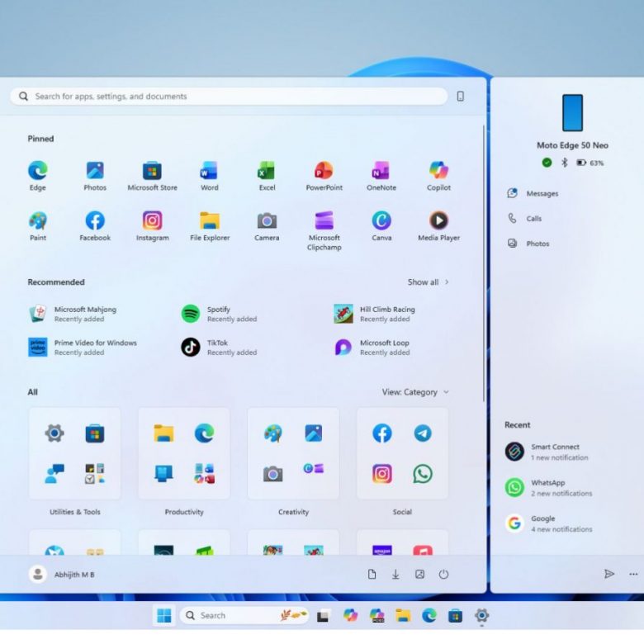
Task: Open Photos in phone panel
Action: [529, 244]
